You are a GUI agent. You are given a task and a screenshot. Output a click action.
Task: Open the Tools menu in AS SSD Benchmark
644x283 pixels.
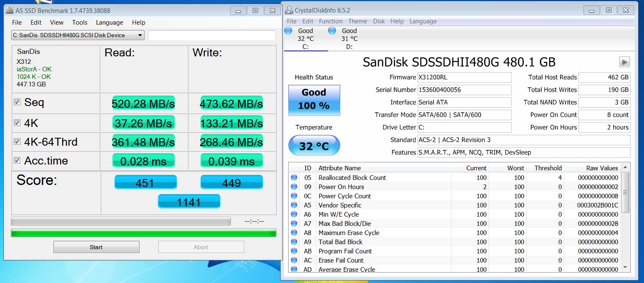(80, 23)
